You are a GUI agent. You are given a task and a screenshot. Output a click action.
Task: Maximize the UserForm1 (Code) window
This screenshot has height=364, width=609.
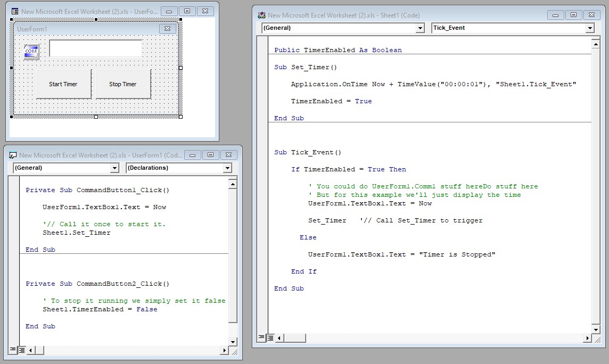pyautogui.click(x=210, y=155)
